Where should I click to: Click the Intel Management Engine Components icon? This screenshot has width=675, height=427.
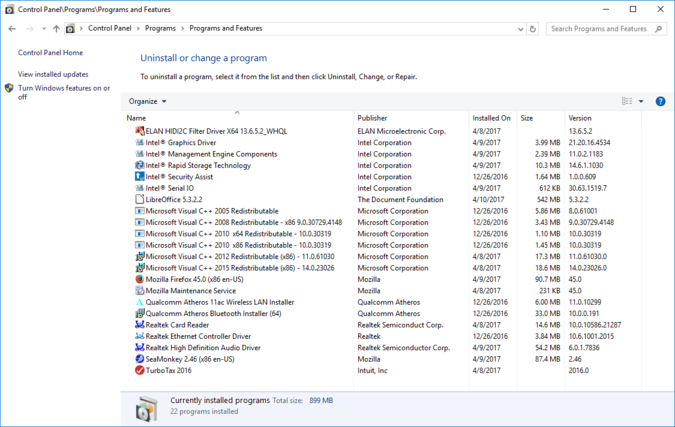[x=139, y=154]
